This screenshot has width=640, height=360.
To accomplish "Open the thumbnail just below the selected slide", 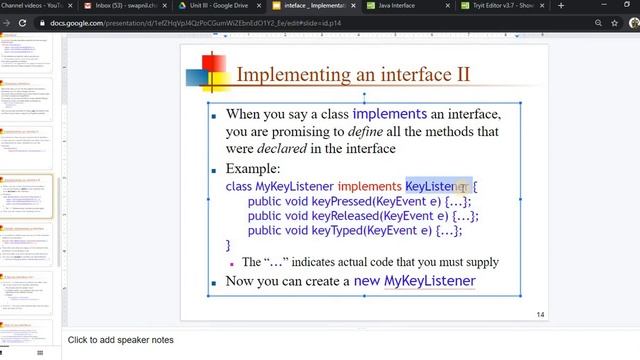I will pyautogui.click(x=26, y=244).
